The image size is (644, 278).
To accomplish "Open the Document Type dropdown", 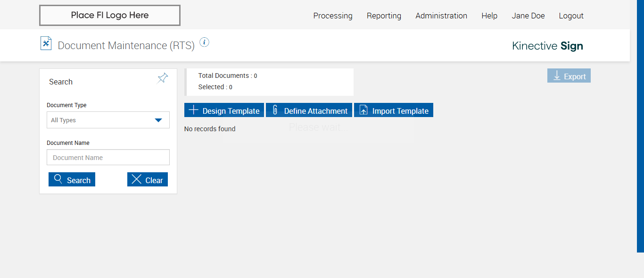I will click(108, 120).
